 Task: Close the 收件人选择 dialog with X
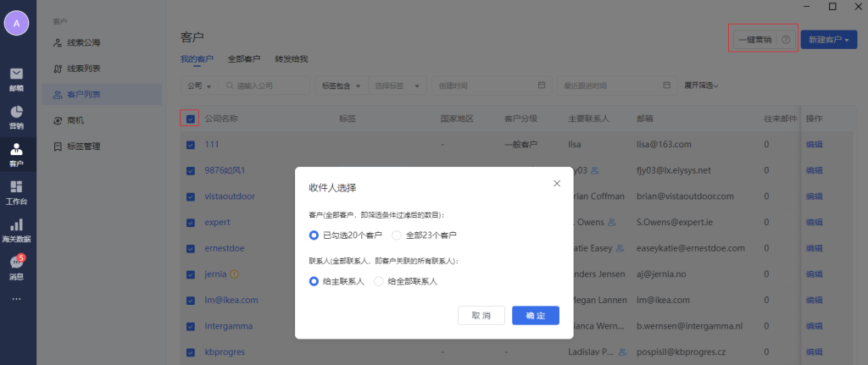(x=557, y=183)
